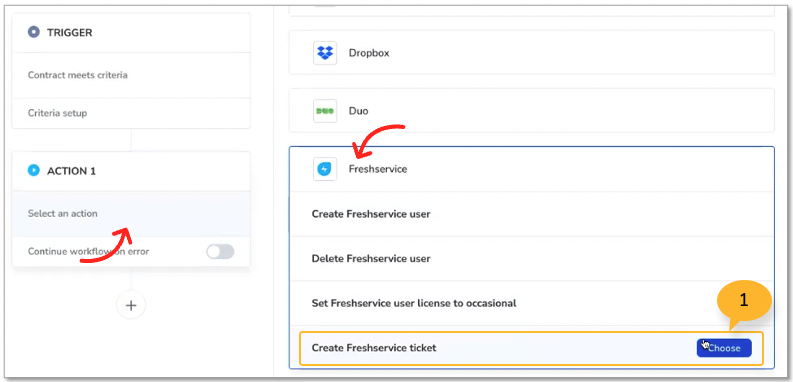Viewport: 793px width, 382px height.
Task: Click the blue Choose button
Action: pos(724,348)
